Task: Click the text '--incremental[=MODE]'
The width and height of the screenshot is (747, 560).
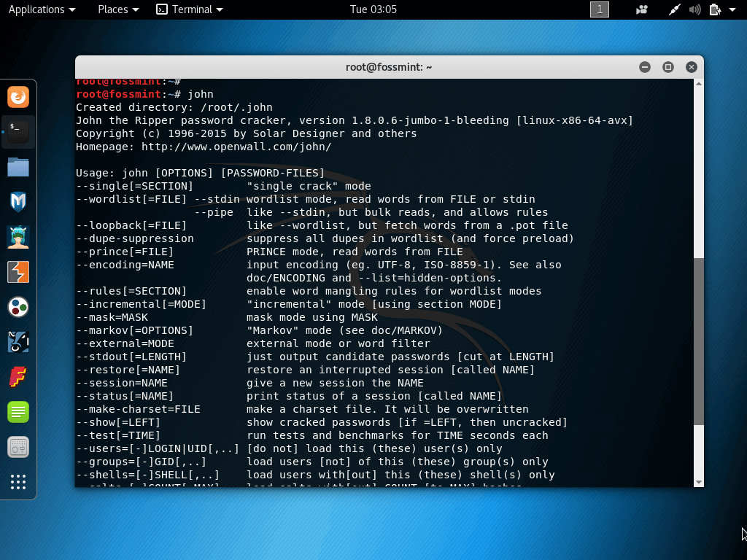Action: (x=141, y=304)
